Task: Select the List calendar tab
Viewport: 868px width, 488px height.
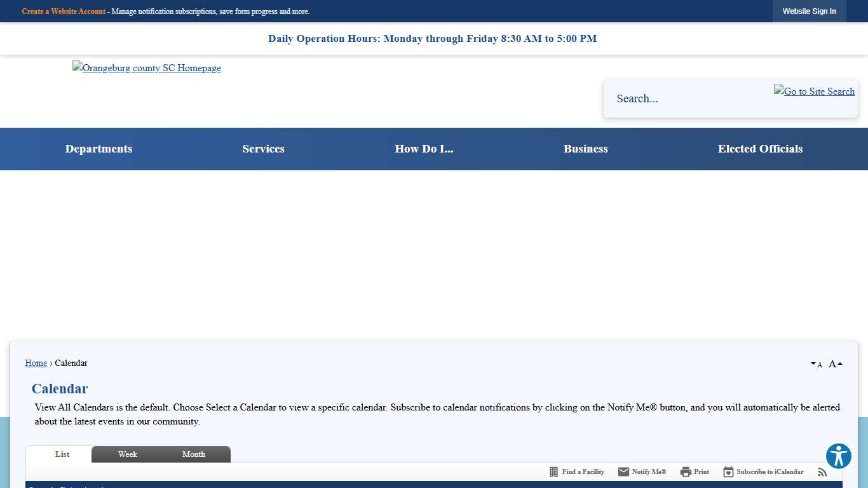Action: [62, 454]
